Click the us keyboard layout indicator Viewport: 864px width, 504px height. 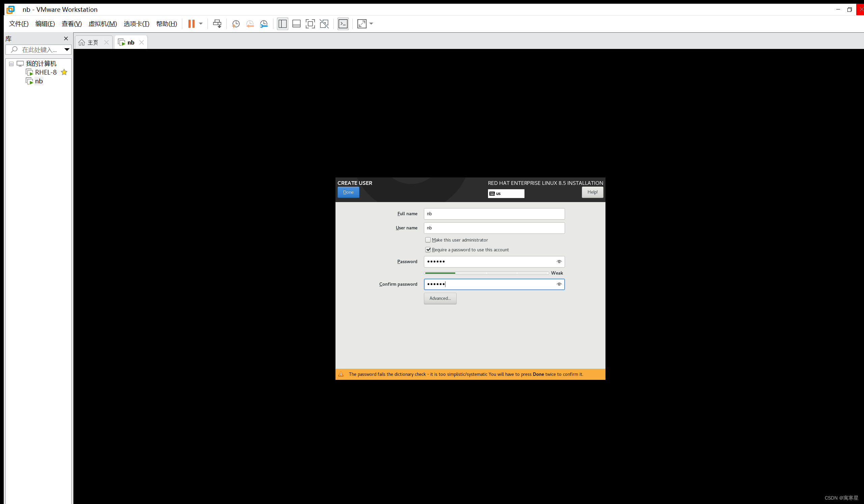(x=506, y=194)
